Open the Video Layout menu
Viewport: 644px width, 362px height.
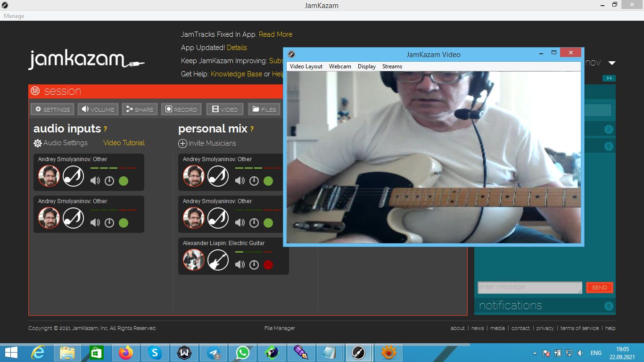coord(306,66)
